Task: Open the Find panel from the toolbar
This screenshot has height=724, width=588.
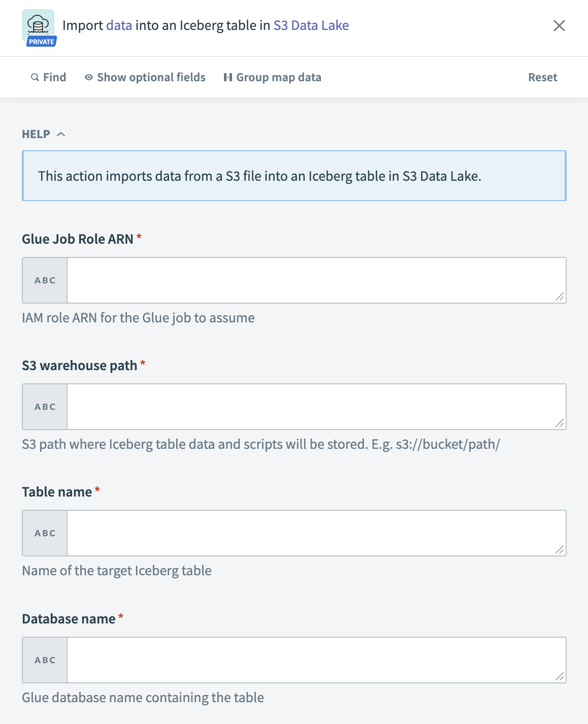Action: click(49, 77)
